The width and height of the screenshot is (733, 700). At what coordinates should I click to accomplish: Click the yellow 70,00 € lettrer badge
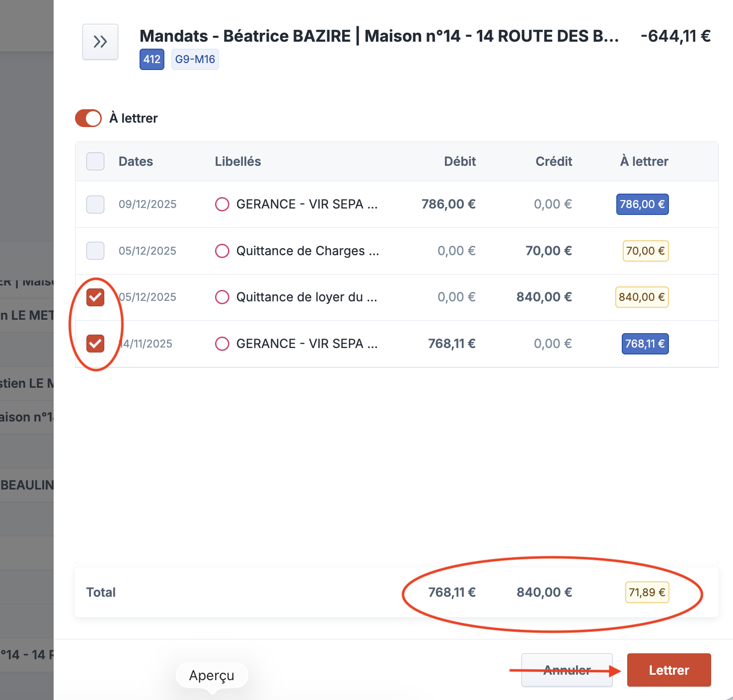[645, 251]
